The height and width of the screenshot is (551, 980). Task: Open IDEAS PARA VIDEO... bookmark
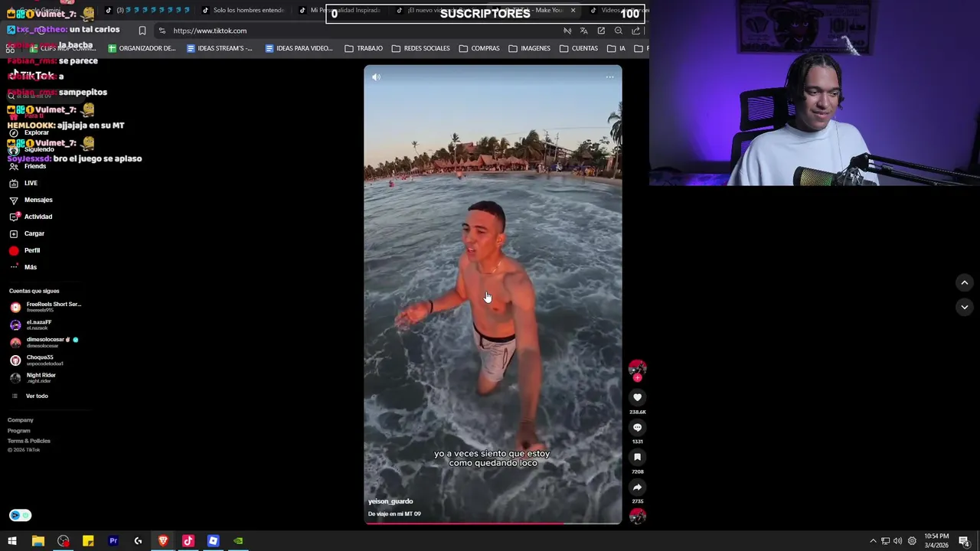point(299,48)
